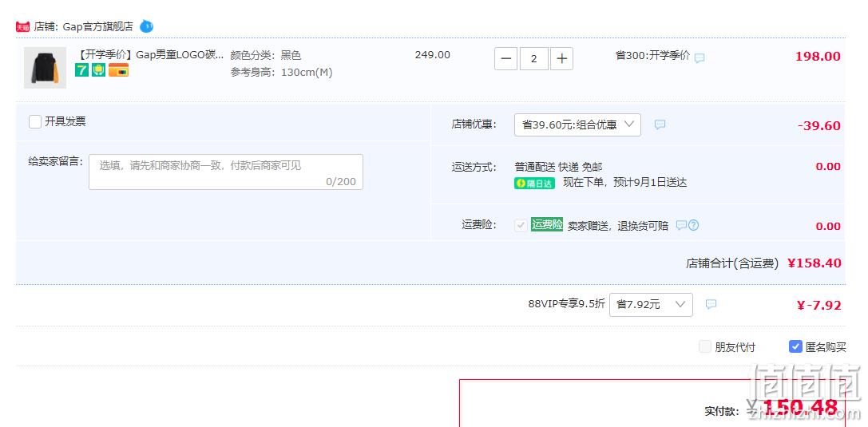This screenshot has height=427, width=868.
Task: Tick the 开具发票 invoice checkbox
Action: 35,121
